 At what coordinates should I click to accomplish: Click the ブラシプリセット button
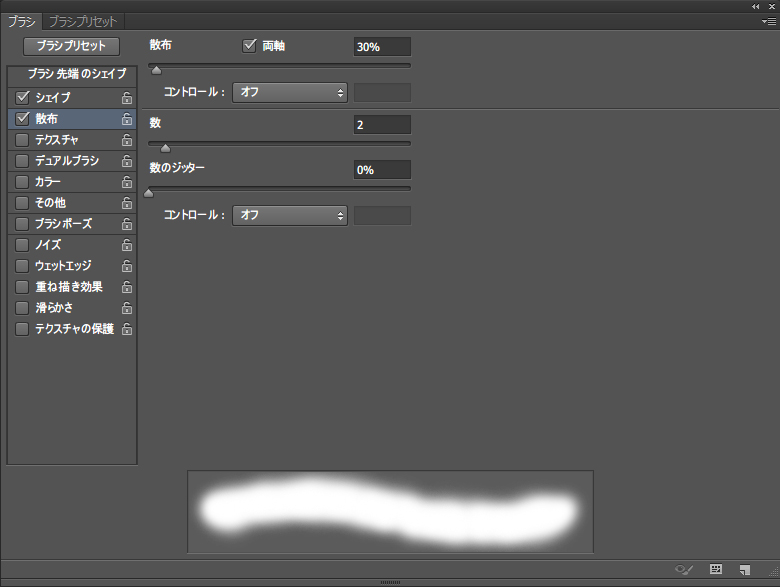[x=71, y=46]
